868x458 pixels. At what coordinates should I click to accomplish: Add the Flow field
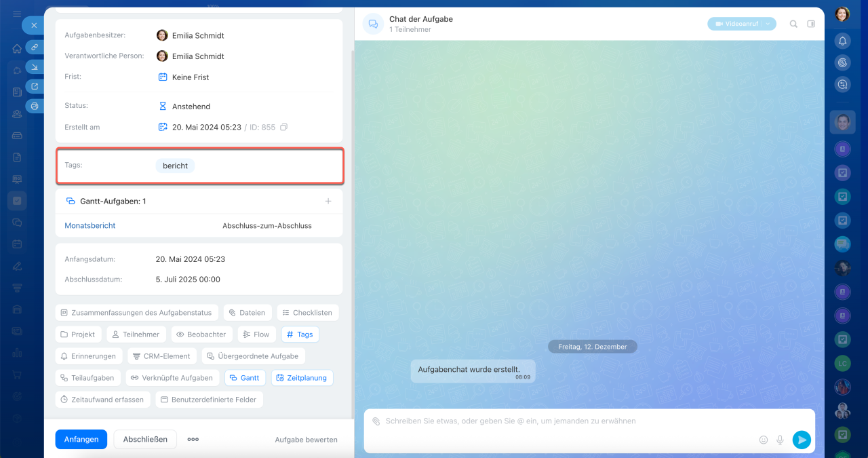256,335
